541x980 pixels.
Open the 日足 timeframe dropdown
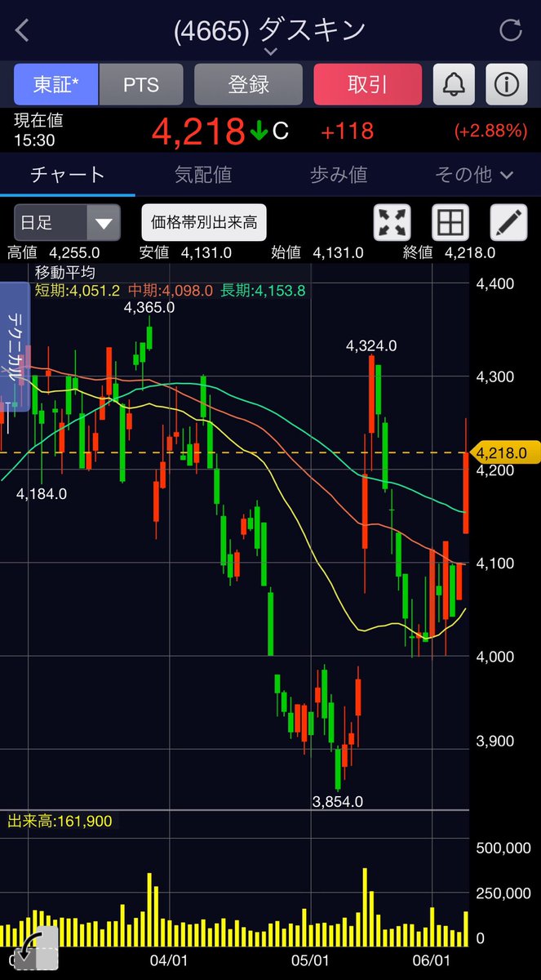pyautogui.click(x=67, y=222)
